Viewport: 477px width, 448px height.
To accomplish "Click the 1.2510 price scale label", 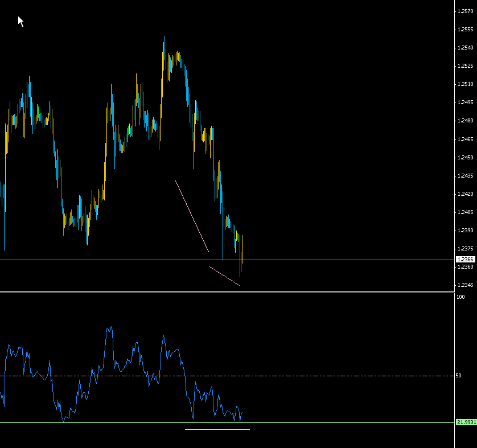I will click(x=466, y=84).
